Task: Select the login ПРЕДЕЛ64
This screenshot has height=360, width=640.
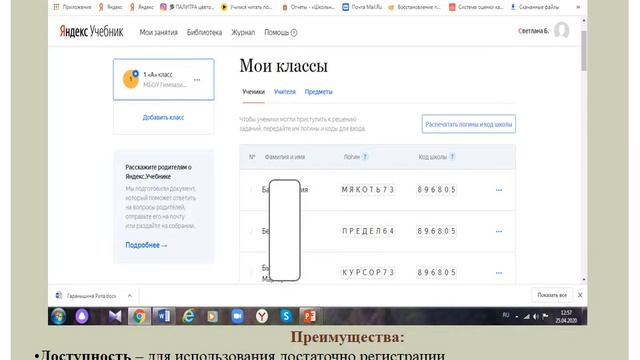Action: pos(368,231)
